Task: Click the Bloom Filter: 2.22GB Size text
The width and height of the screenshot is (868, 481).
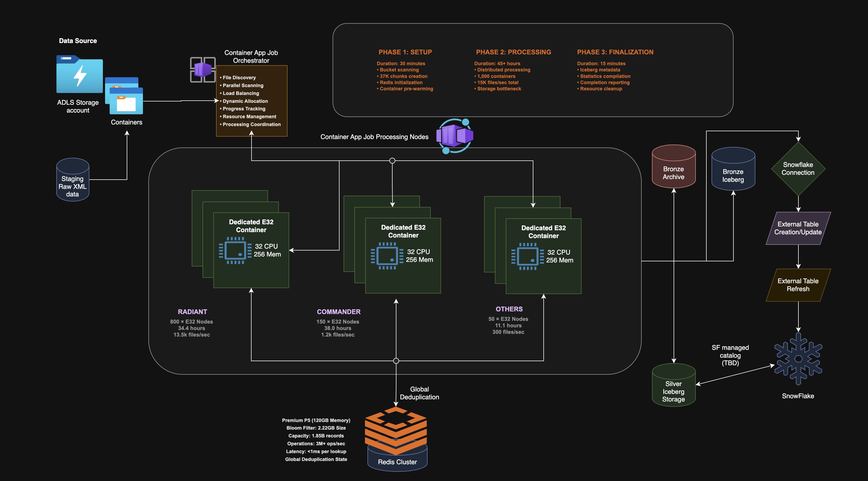Action: [316, 428]
